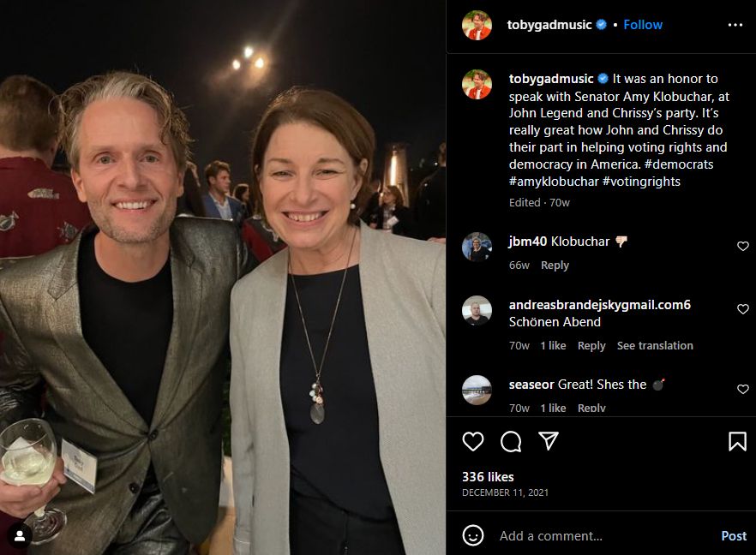
Task: Click the Follow button
Action: click(643, 25)
